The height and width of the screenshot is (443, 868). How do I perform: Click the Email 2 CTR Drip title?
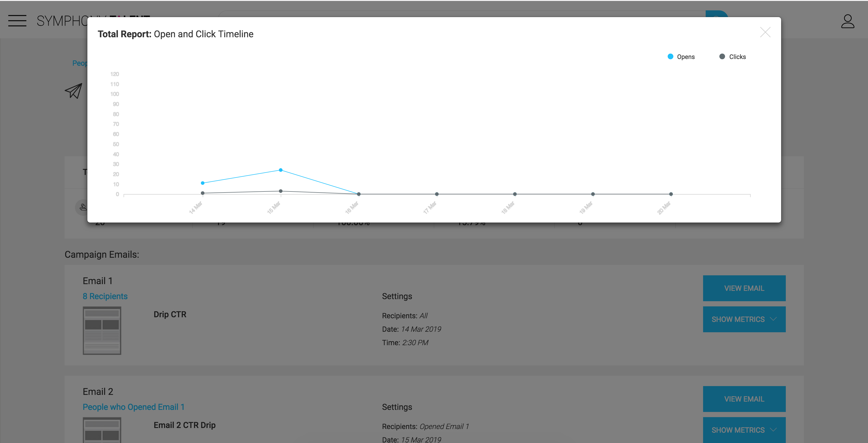pos(185,425)
